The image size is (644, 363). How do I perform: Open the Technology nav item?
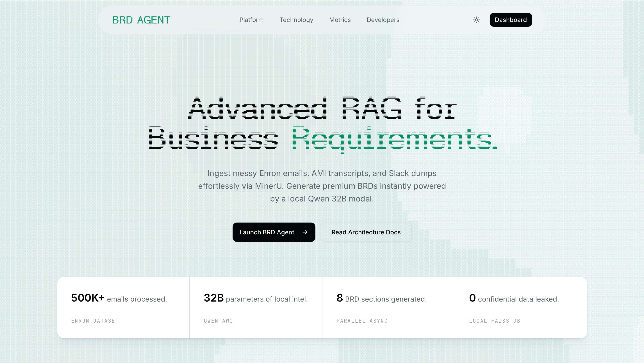coord(296,20)
